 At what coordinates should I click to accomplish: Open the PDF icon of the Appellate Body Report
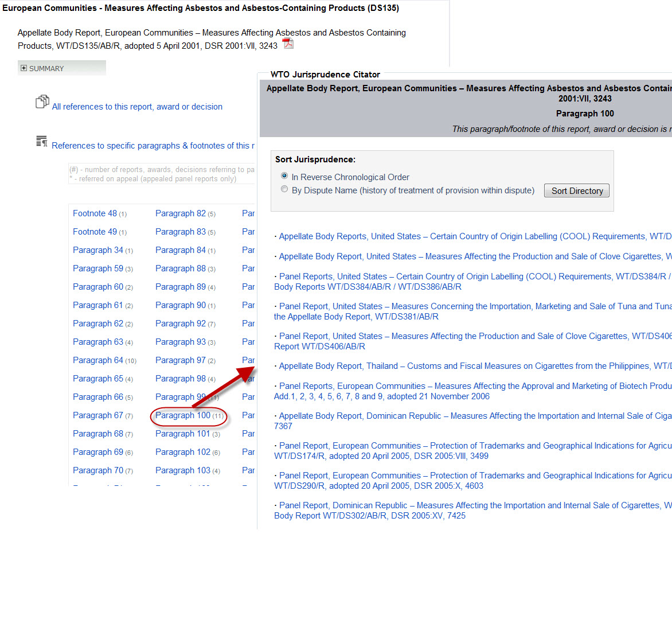point(288,44)
